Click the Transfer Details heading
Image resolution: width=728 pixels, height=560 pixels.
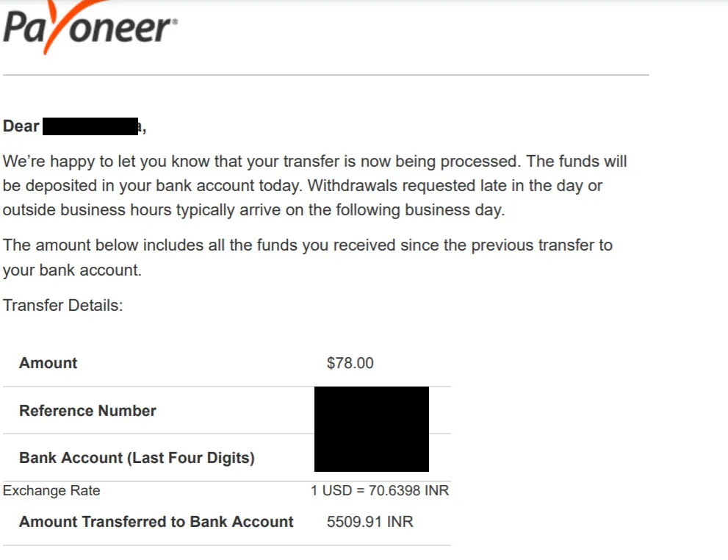point(62,306)
